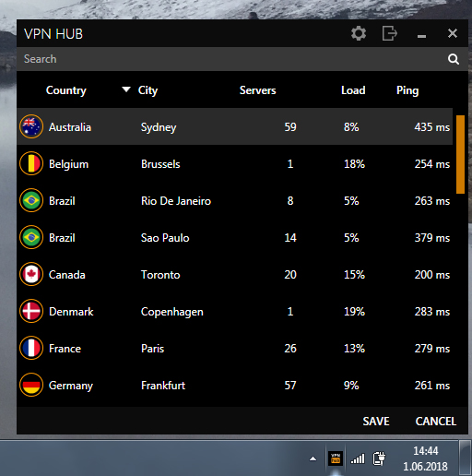Screen dimensions: 472x476
Task: Click the 254 ms ping value
Action: pos(432,164)
